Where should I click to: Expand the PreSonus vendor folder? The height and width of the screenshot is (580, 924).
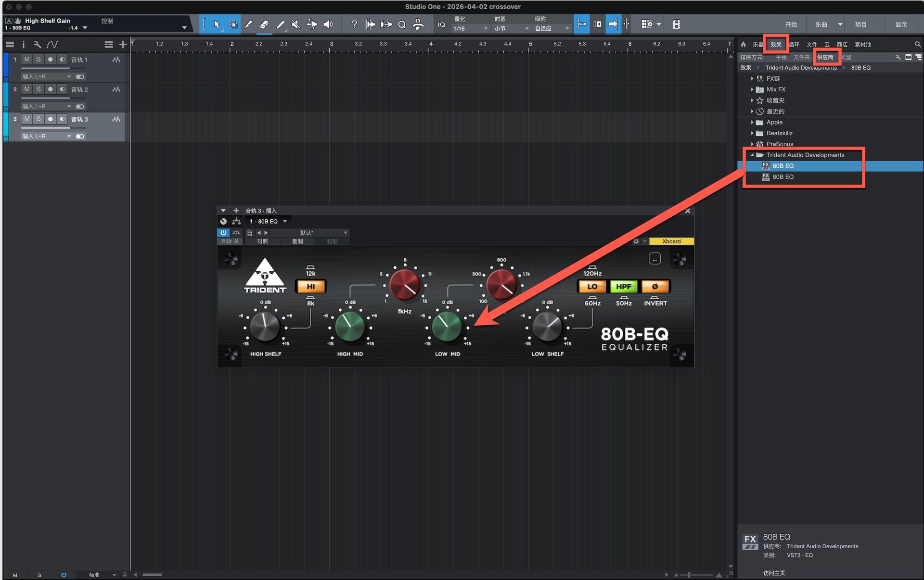[752, 144]
